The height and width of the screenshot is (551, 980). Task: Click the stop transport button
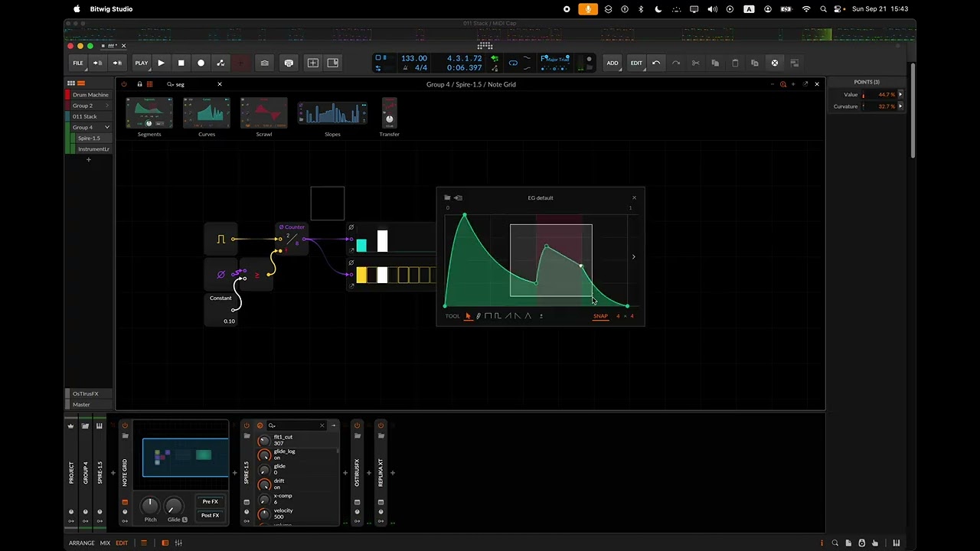tap(181, 63)
